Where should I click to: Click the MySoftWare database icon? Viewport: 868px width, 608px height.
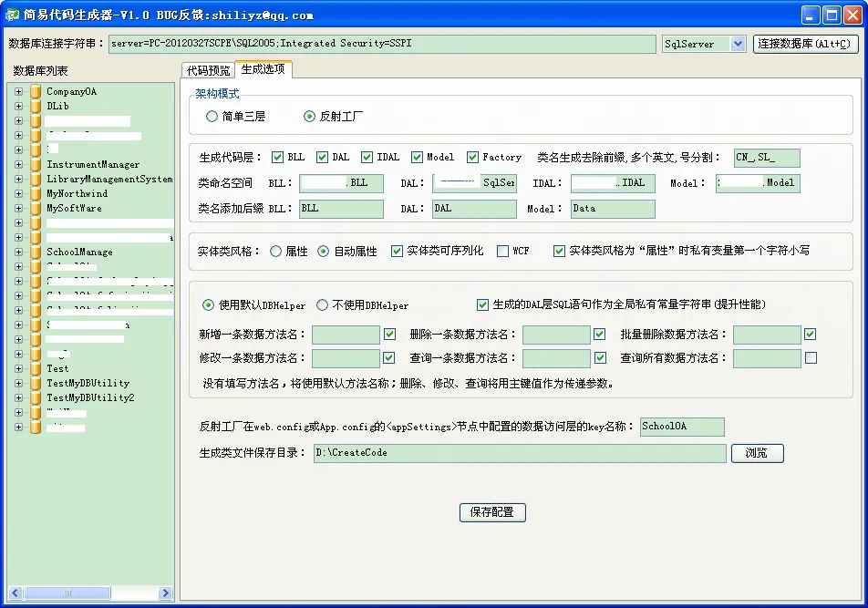[x=36, y=208]
